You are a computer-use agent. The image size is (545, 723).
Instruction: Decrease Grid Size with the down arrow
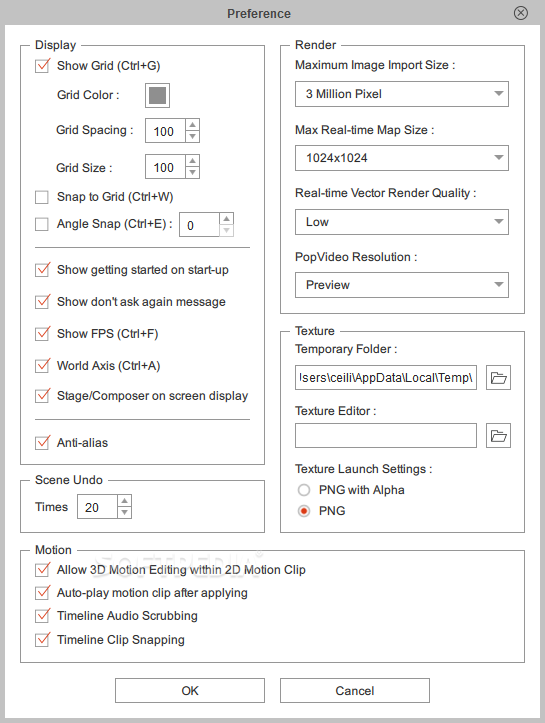tap(193, 172)
